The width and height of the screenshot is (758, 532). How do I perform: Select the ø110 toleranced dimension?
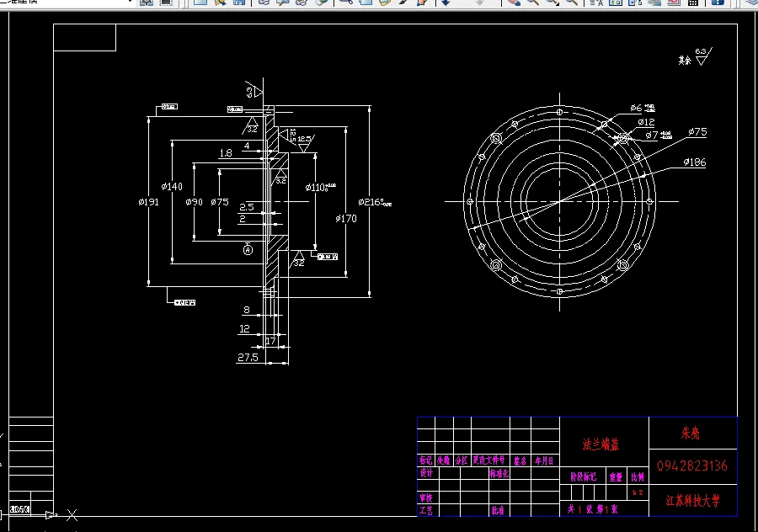click(321, 188)
